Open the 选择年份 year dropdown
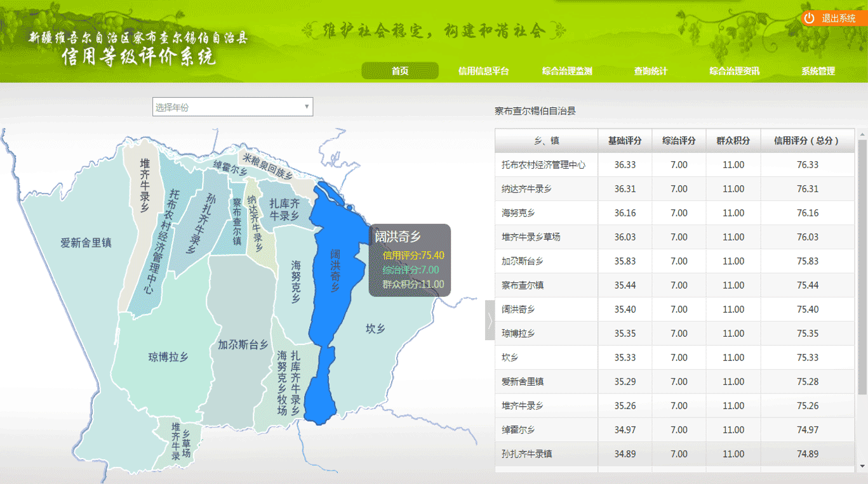 [233, 107]
